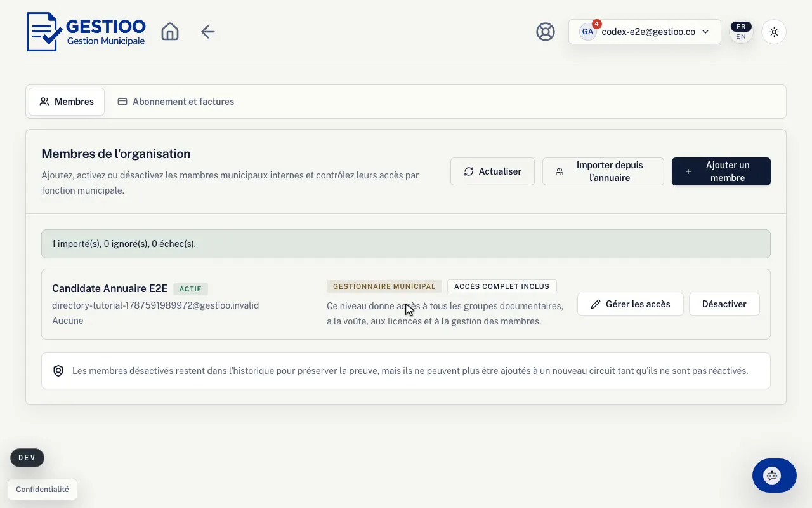The height and width of the screenshot is (508, 812).
Task: Open the chatbot assistant bubble
Action: pyautogui.click(x=774, y=476)
